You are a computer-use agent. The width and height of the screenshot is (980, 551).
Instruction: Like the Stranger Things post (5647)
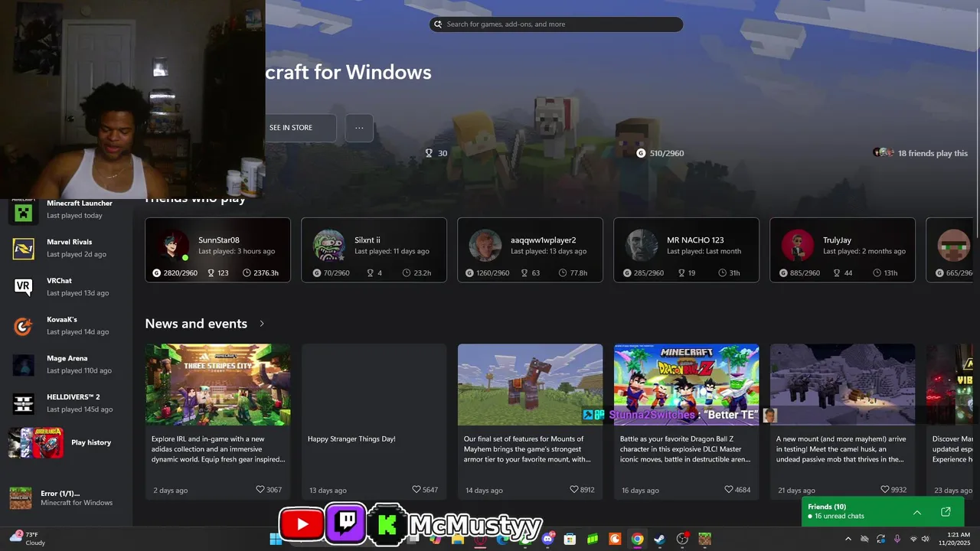425,490
